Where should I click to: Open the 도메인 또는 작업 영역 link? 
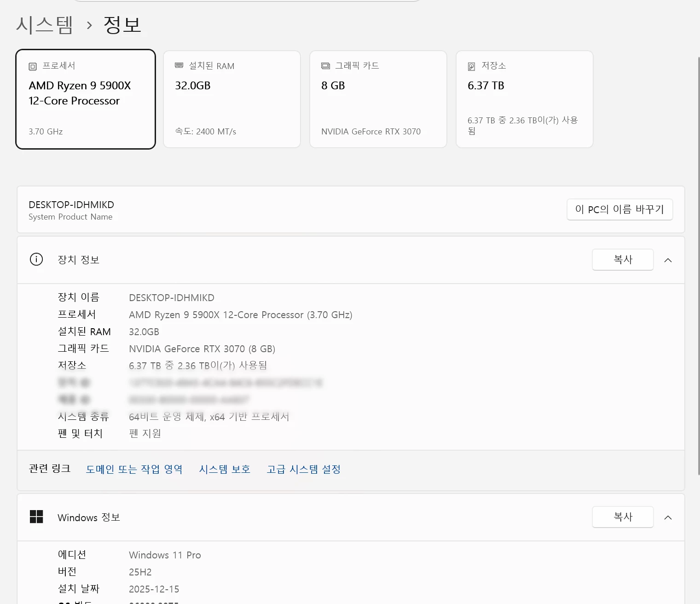pos(134,469)
